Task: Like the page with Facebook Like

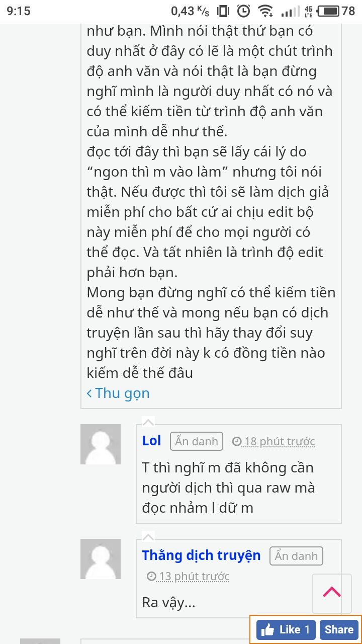Action: click(x=287, y=629)
